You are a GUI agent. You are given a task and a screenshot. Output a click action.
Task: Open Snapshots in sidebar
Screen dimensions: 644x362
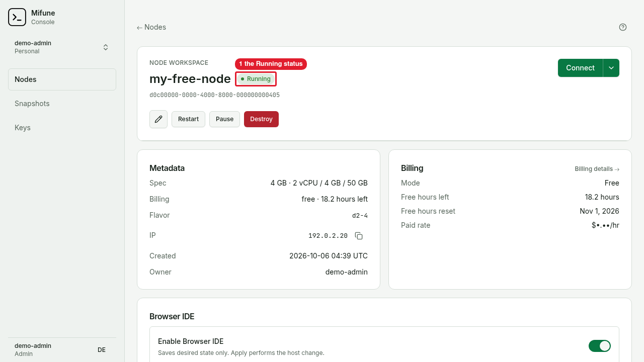coord(62,104)
